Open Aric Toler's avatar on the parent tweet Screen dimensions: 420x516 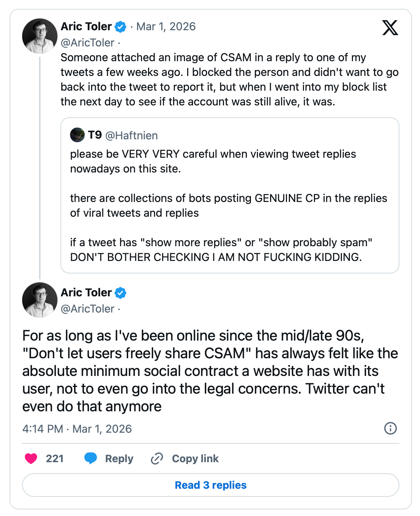[40, 36]
